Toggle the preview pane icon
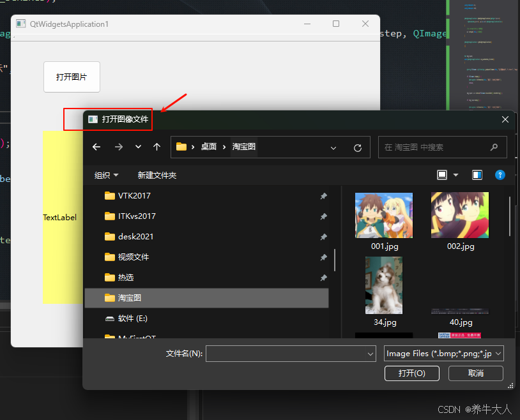The width and height of the screenshot is (520, 420). 477,175
